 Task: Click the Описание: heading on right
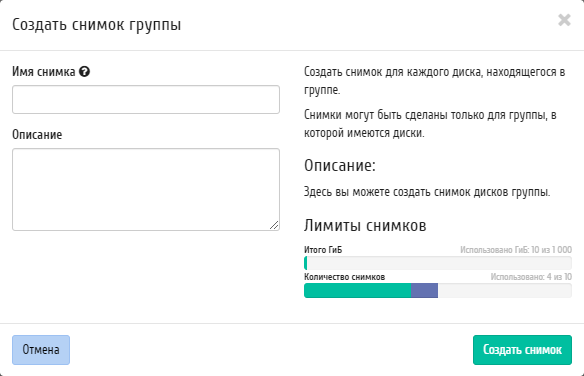[340, 165]
